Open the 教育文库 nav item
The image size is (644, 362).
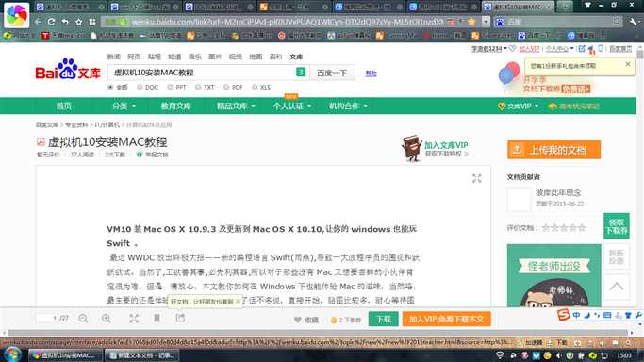(175, 106)
